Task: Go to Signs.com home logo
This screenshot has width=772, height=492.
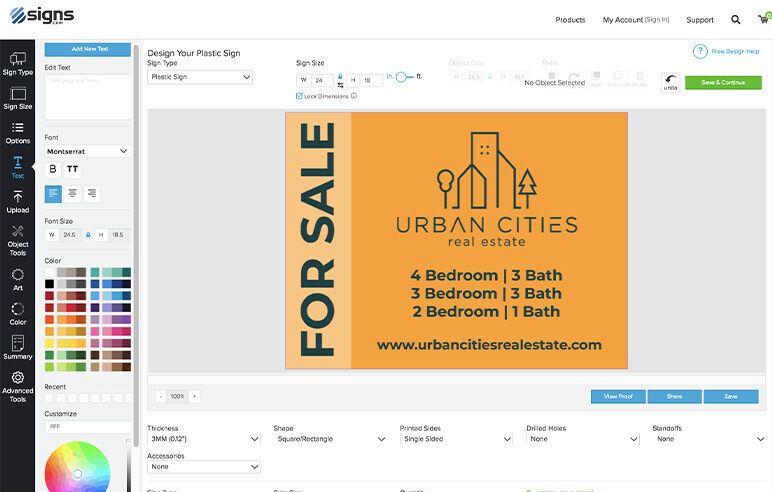Action: (42, 16)
